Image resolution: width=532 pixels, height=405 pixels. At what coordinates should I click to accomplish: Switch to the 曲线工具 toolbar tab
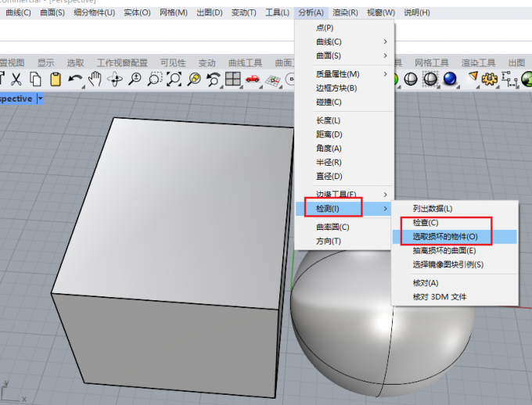(246, 63)
